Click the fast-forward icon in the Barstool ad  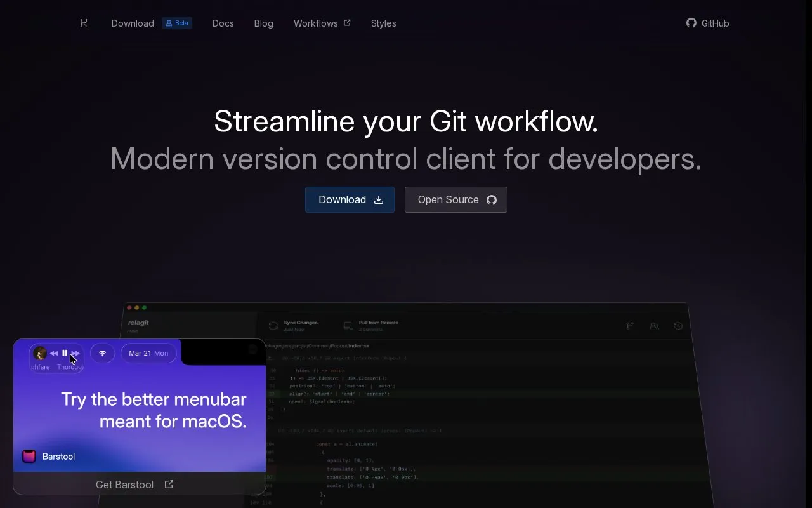click(x=75, y=353)
